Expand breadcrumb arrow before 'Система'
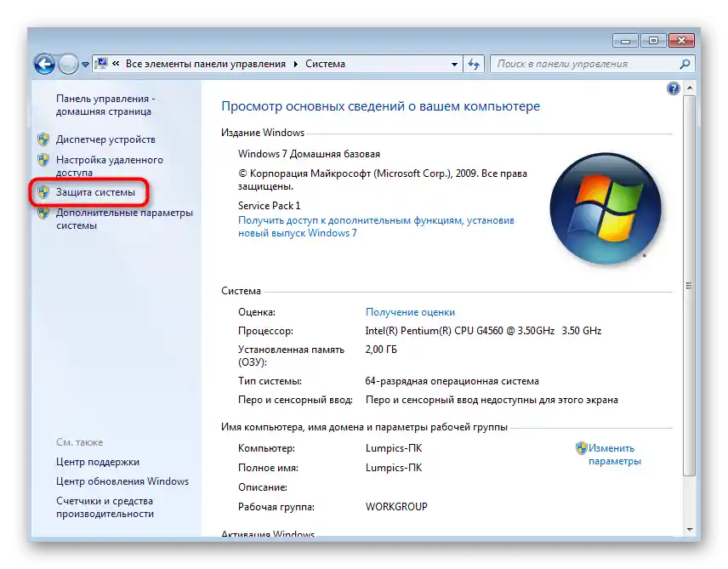This screenshot has width=728, height=569. (x=295, y=64)
